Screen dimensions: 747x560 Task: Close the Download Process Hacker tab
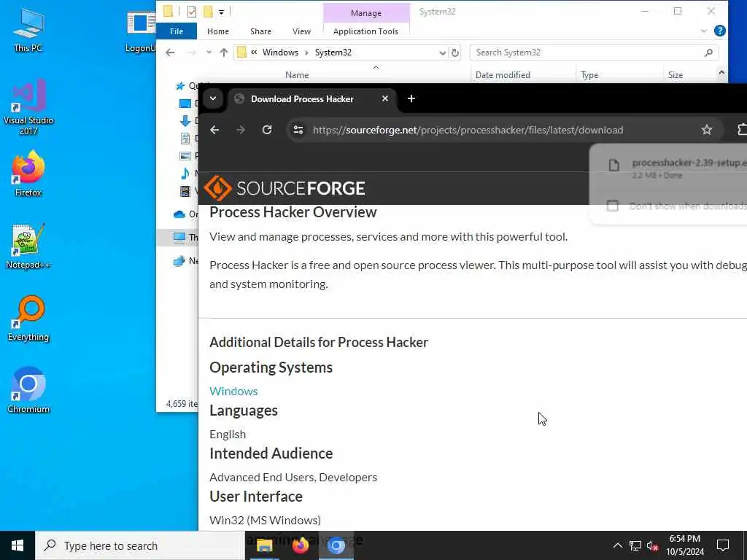coord(385,98)
